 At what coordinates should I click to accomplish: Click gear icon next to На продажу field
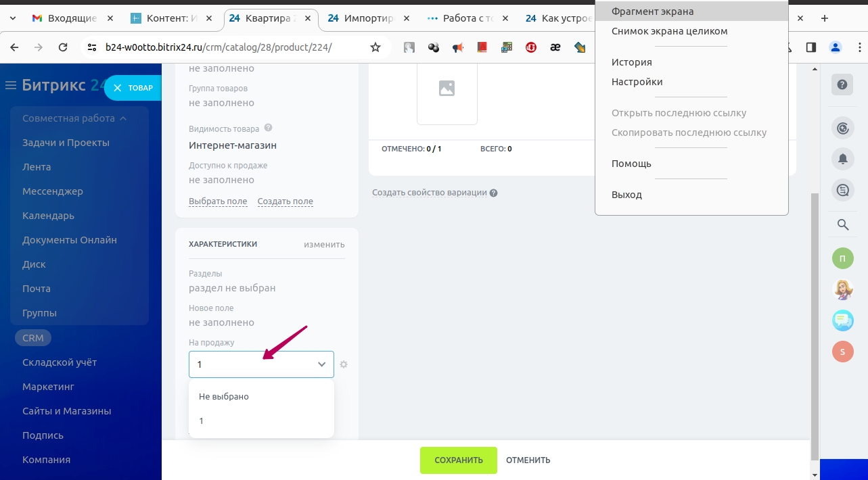pyautogui.click(x=344, y=364)
